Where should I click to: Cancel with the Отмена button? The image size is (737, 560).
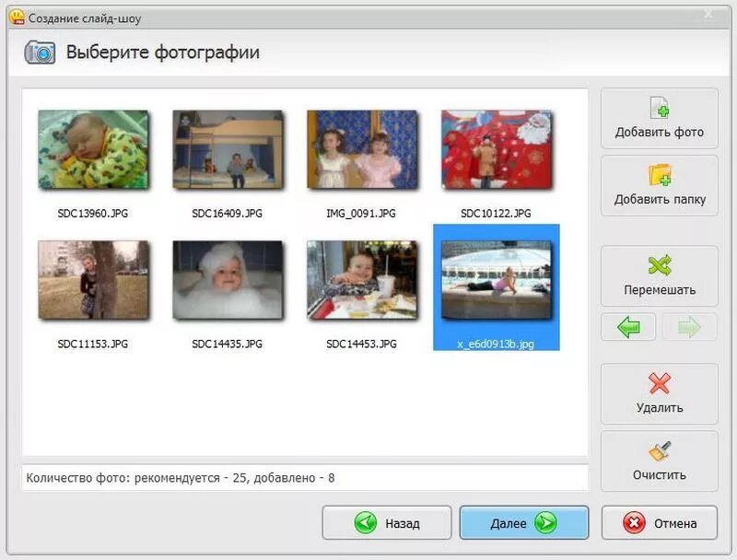[x=660, y=522]
